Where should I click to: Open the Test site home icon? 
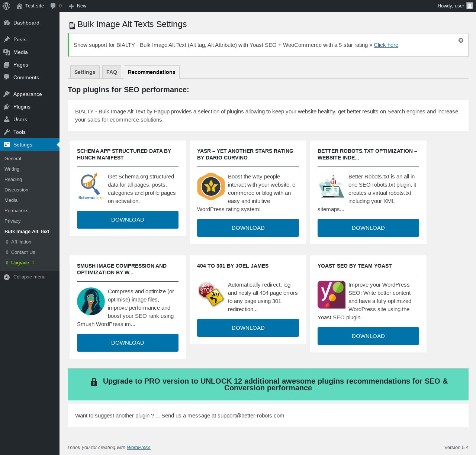click(19, 6)
